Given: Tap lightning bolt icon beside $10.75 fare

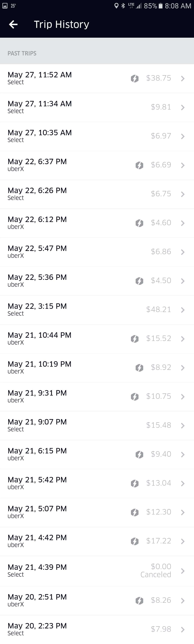Looking at the screenshot, I should (135, 396).
